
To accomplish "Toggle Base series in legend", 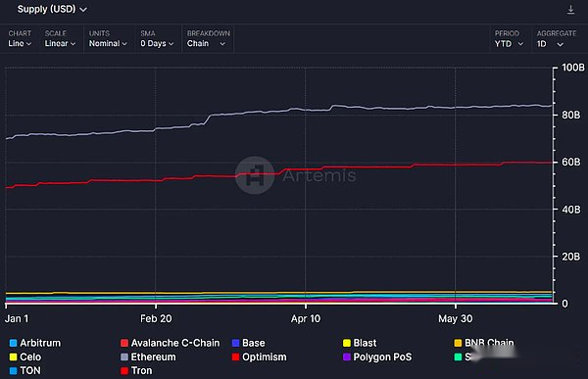I will (x=249, y=343).
